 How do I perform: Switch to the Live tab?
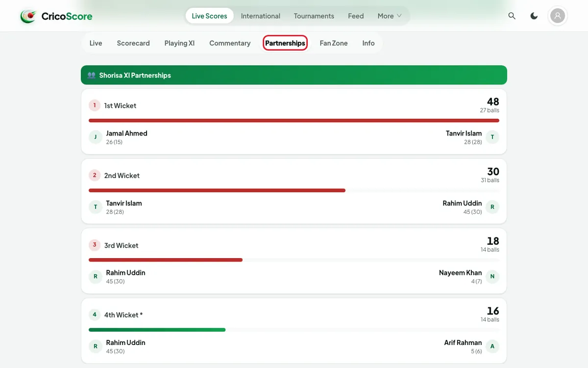click(96, 43)
